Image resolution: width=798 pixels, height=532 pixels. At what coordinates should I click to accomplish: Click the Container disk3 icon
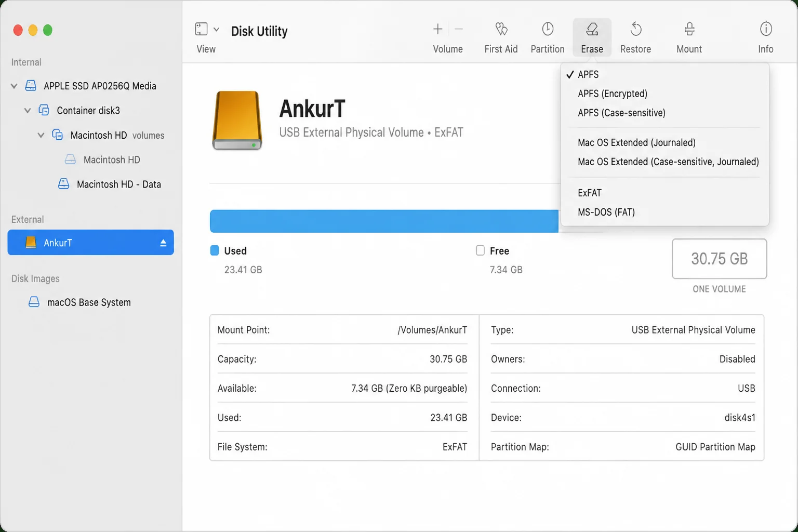coord(44,110)
